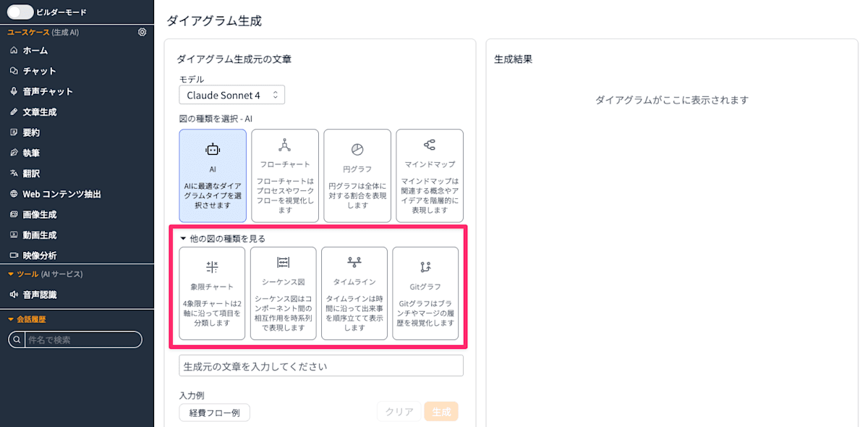The image size is (868, 427).
Task: Click the 件名で検索 search field
Action: point(82,339)
